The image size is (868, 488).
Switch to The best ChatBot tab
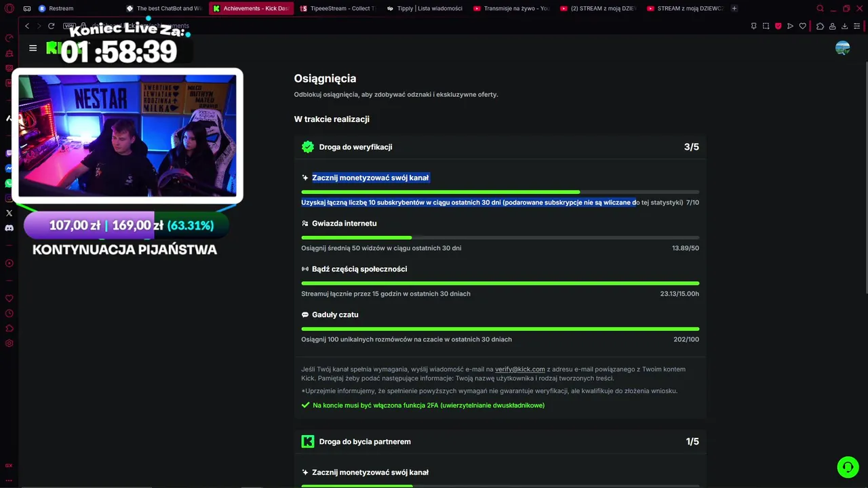pos(165,9)
